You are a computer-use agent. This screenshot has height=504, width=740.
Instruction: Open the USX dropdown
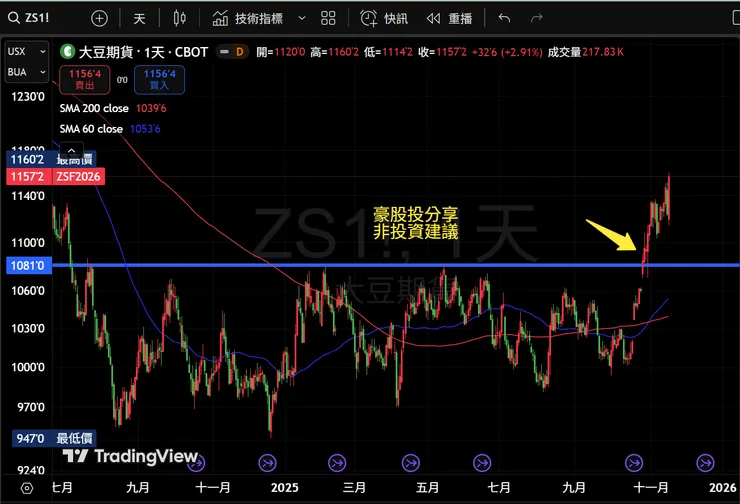pyautogui.click(x=26, y=51)
